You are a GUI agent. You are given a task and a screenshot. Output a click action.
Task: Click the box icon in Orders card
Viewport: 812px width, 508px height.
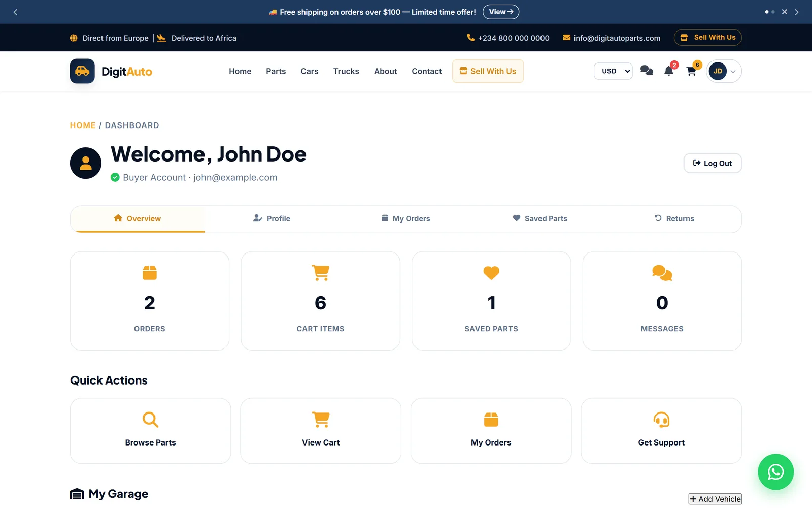pos(150,273)
